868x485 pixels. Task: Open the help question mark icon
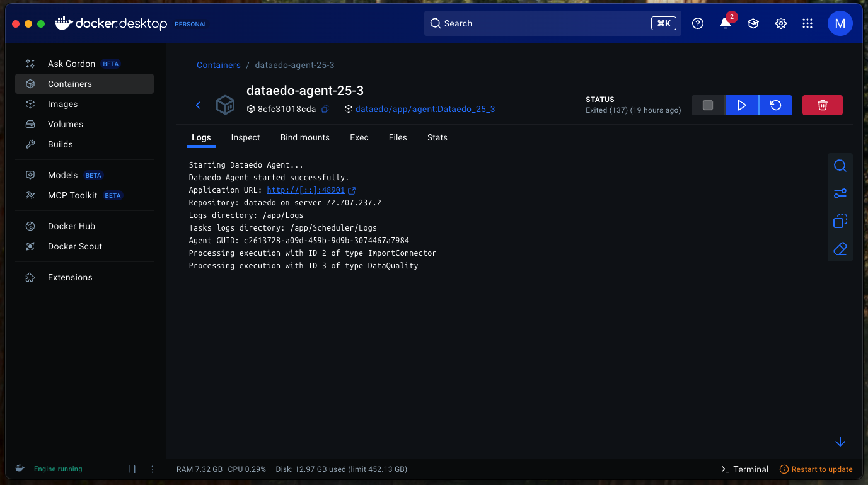(698, 23)
